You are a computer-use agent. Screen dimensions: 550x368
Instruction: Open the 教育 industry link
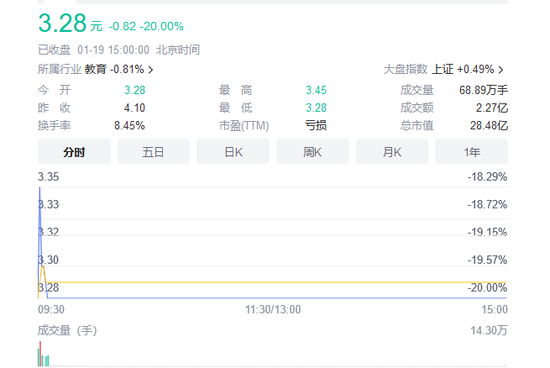(x=95, y=69)
